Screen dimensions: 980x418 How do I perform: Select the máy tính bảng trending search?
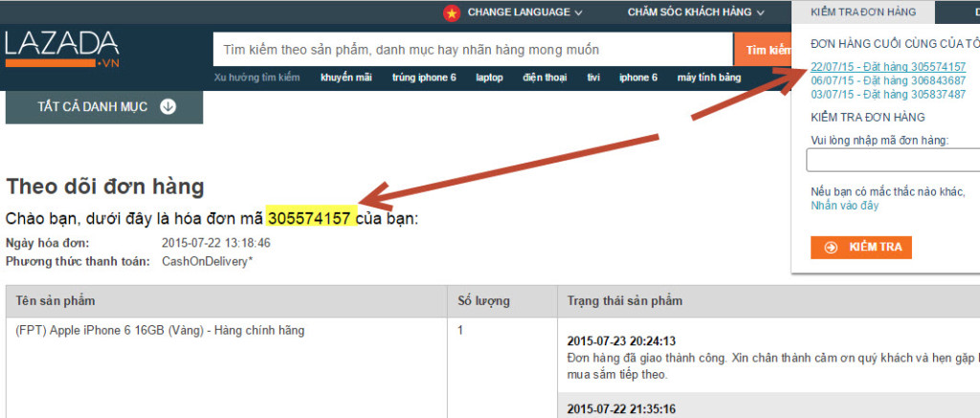click(x=709, y=77)
